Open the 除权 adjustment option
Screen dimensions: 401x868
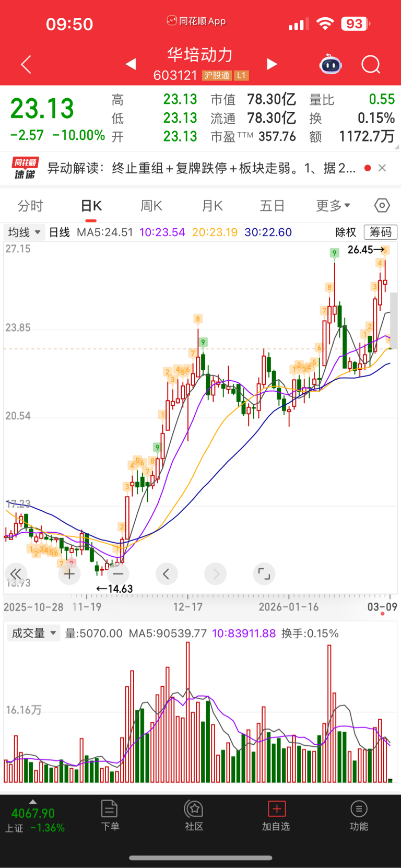pyautogui.click(x=346, y=232)
